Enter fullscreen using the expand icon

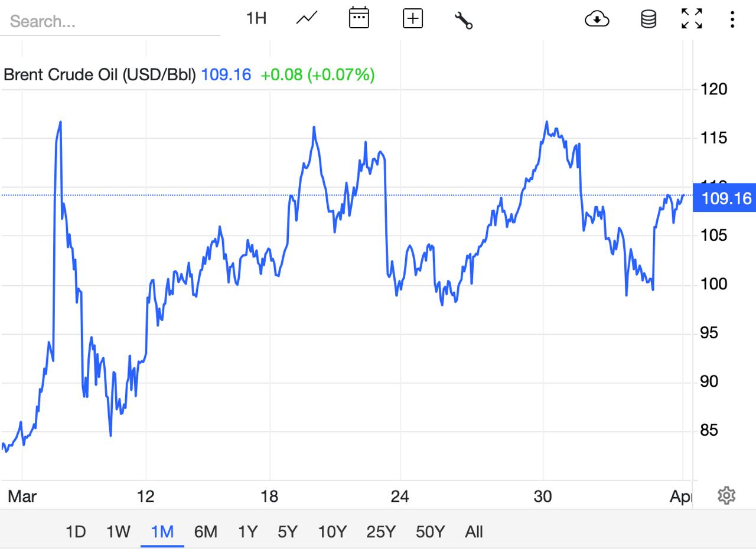[692, 18]
